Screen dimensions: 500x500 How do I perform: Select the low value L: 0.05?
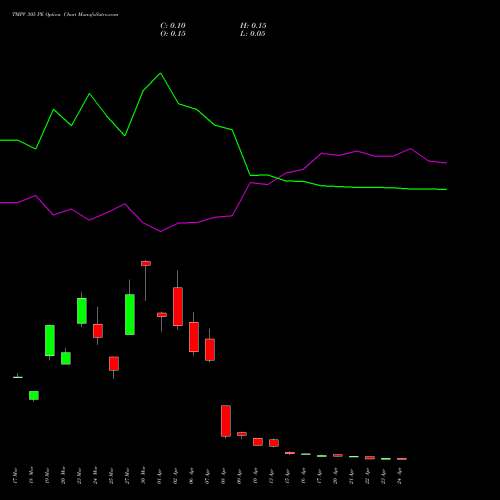253,34
